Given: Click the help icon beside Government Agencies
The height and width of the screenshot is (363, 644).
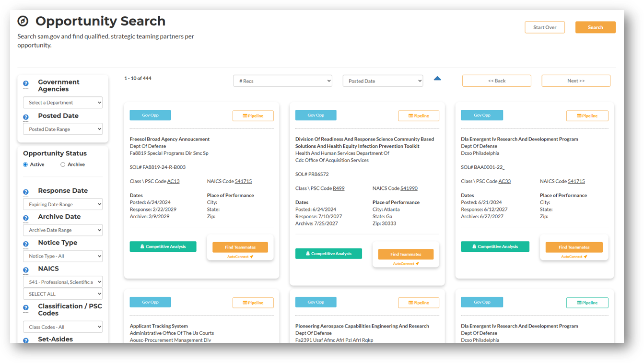Looking at the screenshot, I should (x=25, y=84).
